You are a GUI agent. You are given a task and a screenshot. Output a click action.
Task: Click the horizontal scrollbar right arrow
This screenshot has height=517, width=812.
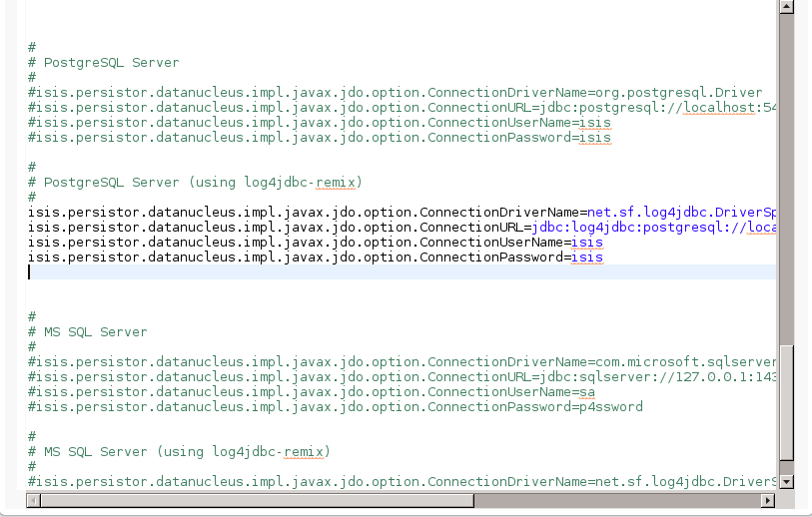[x=768, y=500]
